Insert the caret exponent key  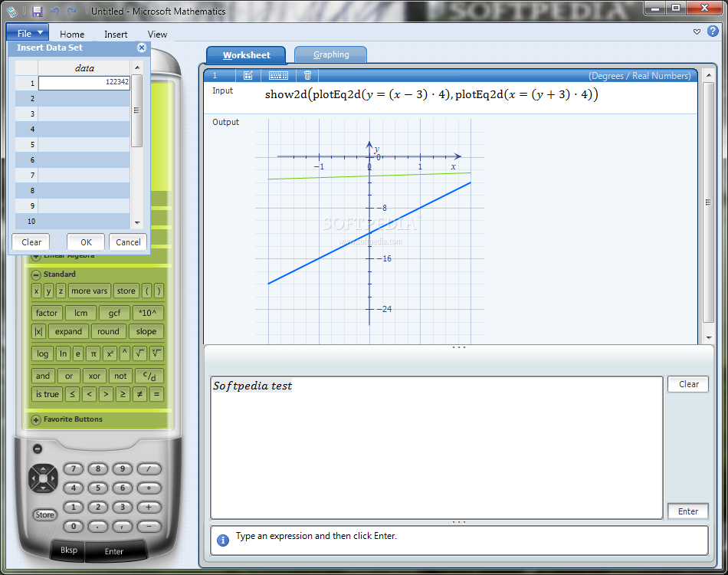coord(124,354)
